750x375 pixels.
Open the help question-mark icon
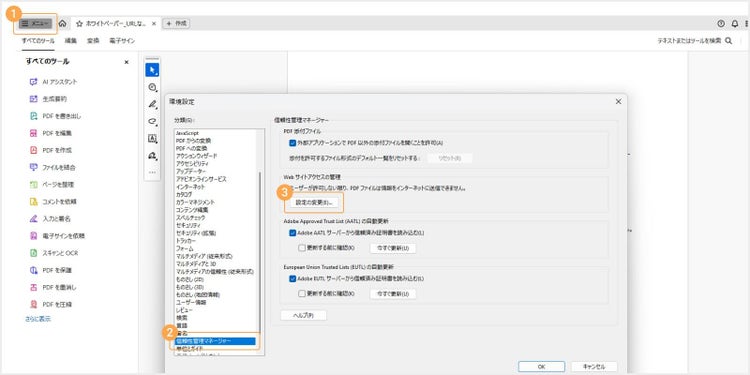point(721,23)
